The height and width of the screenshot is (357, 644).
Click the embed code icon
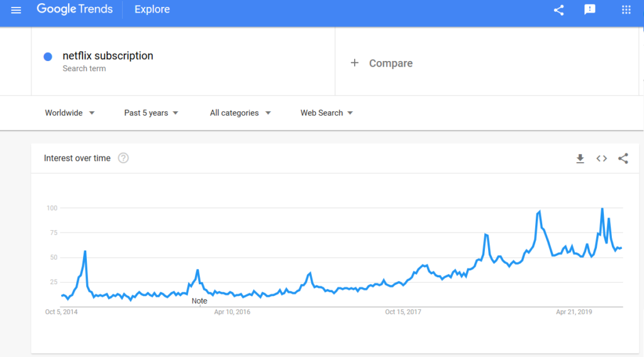(x=602, y=158)
